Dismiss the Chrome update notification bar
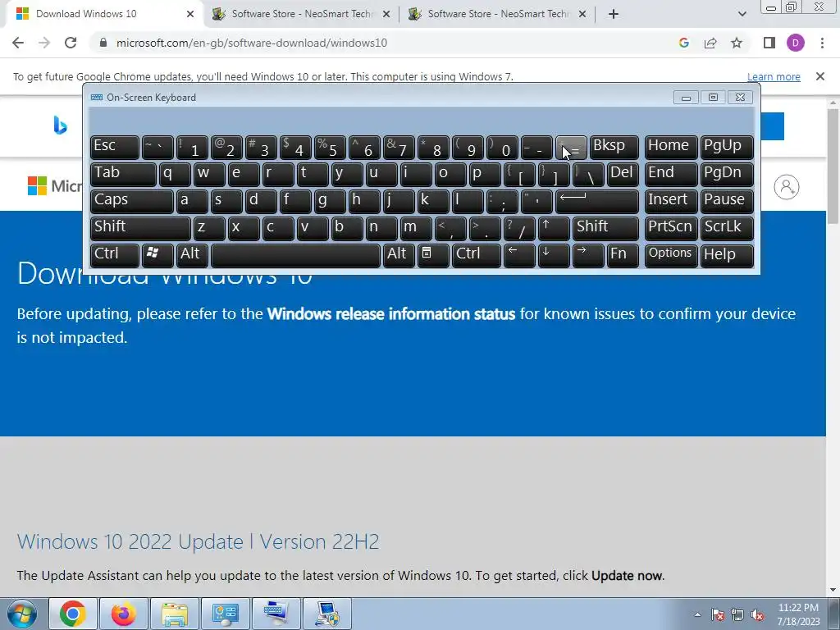This screenshot has height=630, width=840. click(x=820, y=76)
